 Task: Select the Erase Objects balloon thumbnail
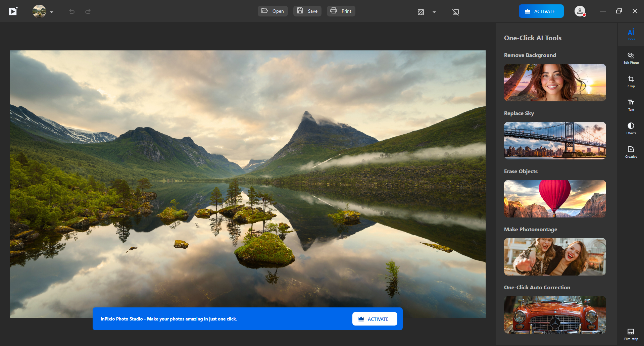pos(555,199)
